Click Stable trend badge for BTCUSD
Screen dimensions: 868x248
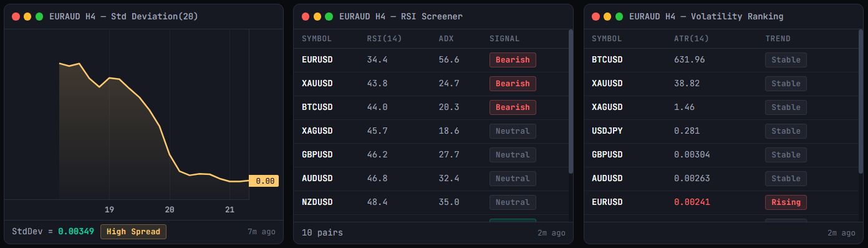click(x=786, y=60)
